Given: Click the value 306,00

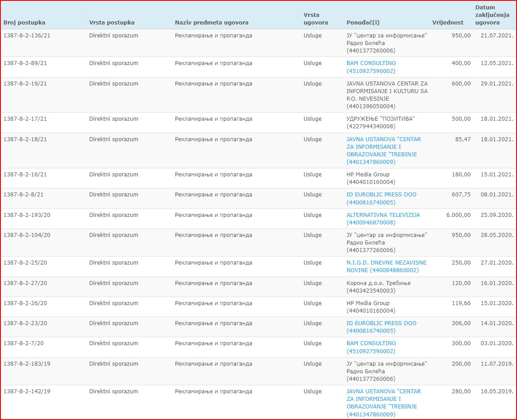Looking at the screenshot, I should (461, 324).
